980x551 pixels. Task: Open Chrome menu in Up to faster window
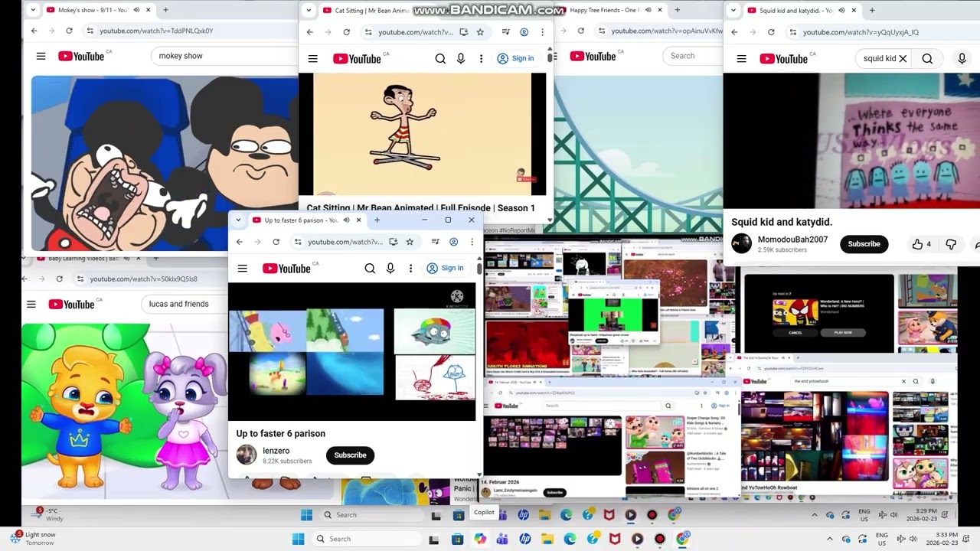[472, 242]
